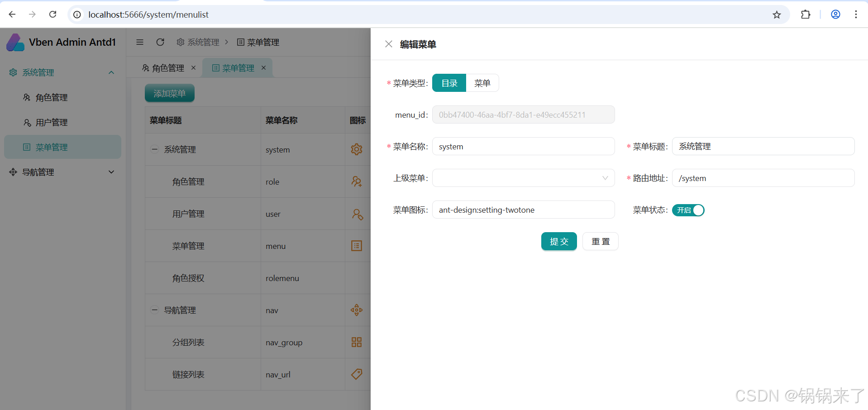
Task: Click the role icon in role row
Action: pos(357,181)
